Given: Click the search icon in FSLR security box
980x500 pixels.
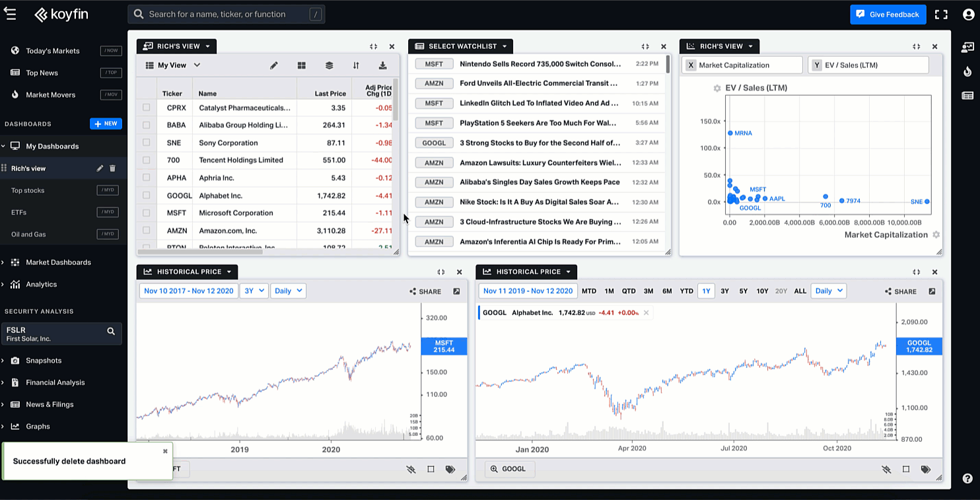Looking at the screenshot, I should click(x=111, y=332).
